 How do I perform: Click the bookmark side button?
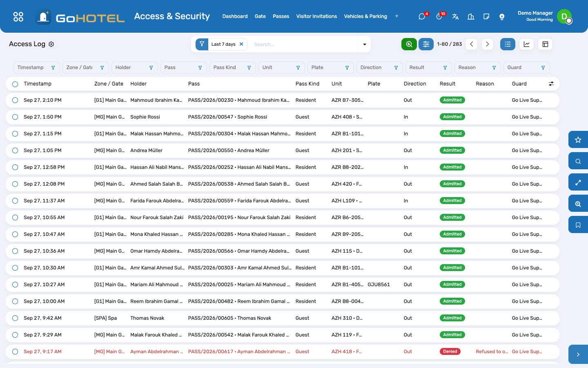click(578, 225)
